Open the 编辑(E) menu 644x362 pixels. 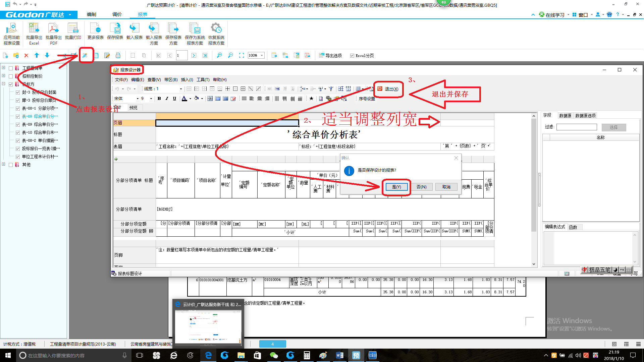[x=138, y=80]
